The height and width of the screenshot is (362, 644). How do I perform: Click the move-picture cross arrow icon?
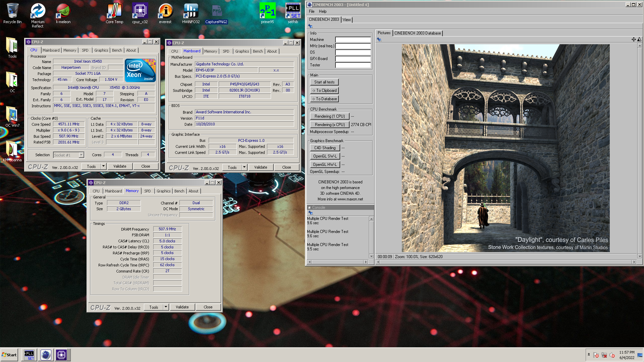(x=634, y=40)
